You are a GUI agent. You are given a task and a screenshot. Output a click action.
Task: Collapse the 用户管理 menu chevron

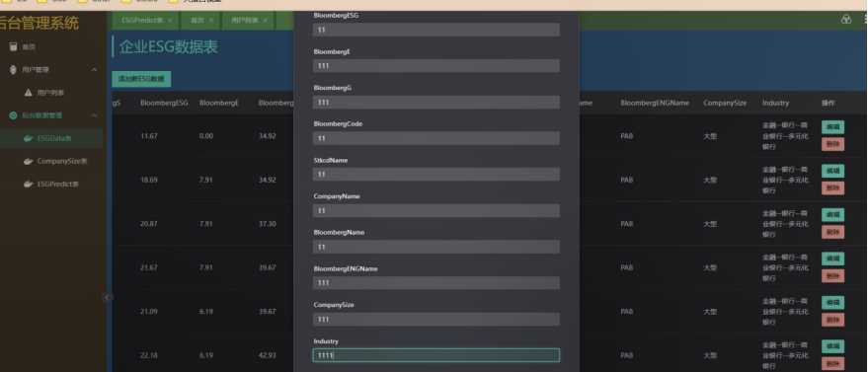click(94, 70)
